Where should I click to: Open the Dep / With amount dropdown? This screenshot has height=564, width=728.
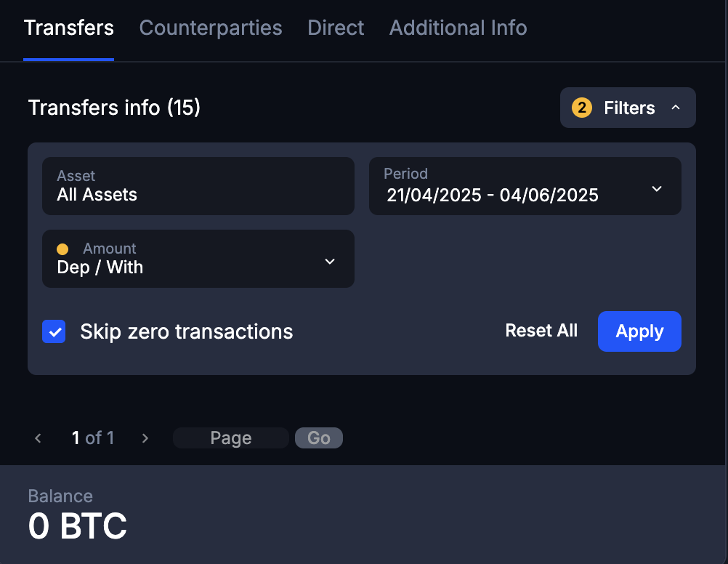[x=198, y=259]
